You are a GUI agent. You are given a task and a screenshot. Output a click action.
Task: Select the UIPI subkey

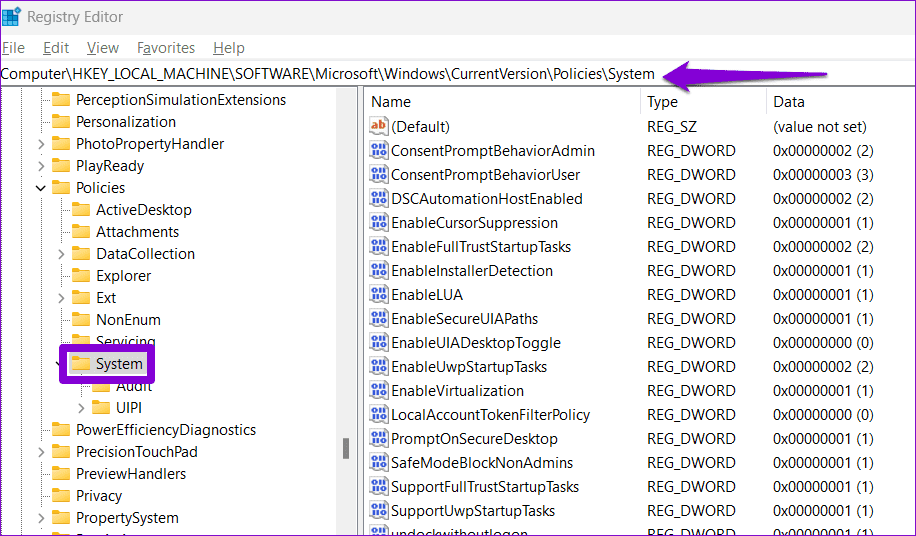pos(129,408)
